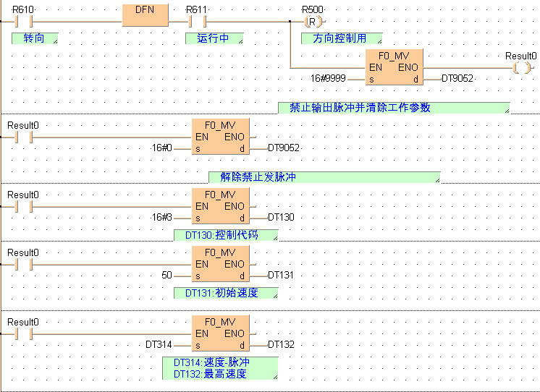Click the F0_MV block with DT314 input
Image resolution: width=540 pixels, height=392 pixels.
click(220, 334)
